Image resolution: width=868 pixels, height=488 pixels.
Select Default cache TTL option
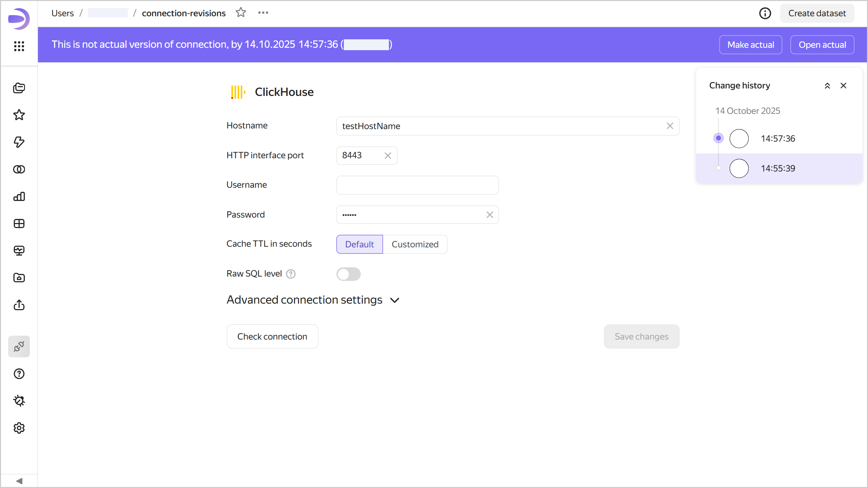359,244
